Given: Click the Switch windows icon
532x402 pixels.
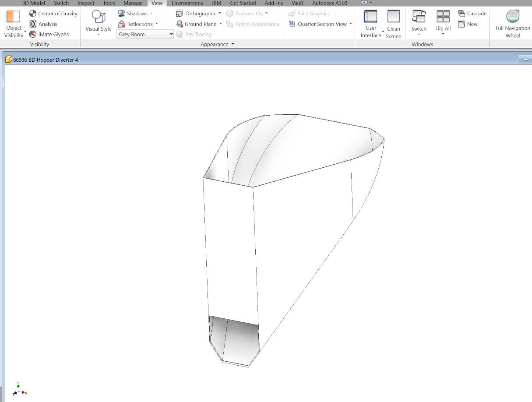Looking at the screenshot, I should (x=419, y=17).
